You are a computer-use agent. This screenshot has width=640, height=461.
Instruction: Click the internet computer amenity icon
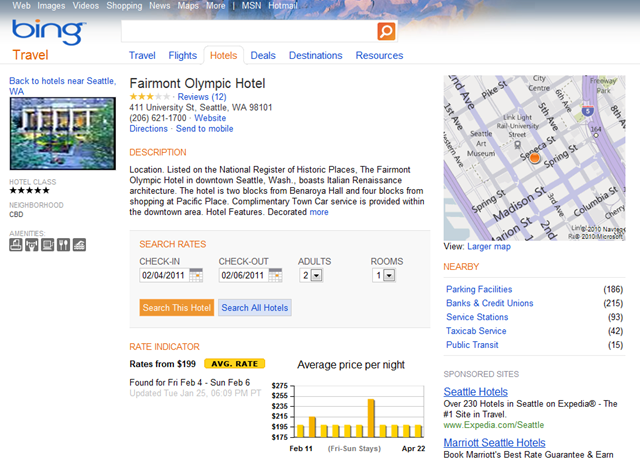tap(47, 245)
